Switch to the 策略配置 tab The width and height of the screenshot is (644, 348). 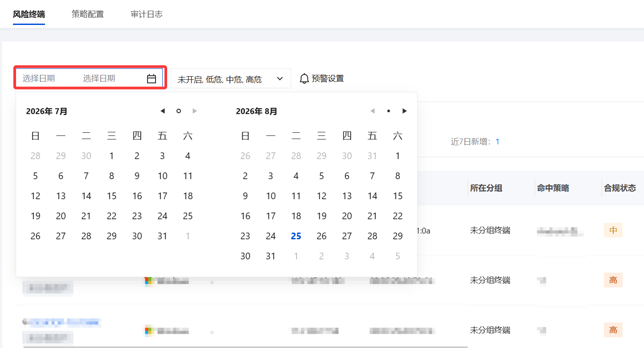pos(88,14)
